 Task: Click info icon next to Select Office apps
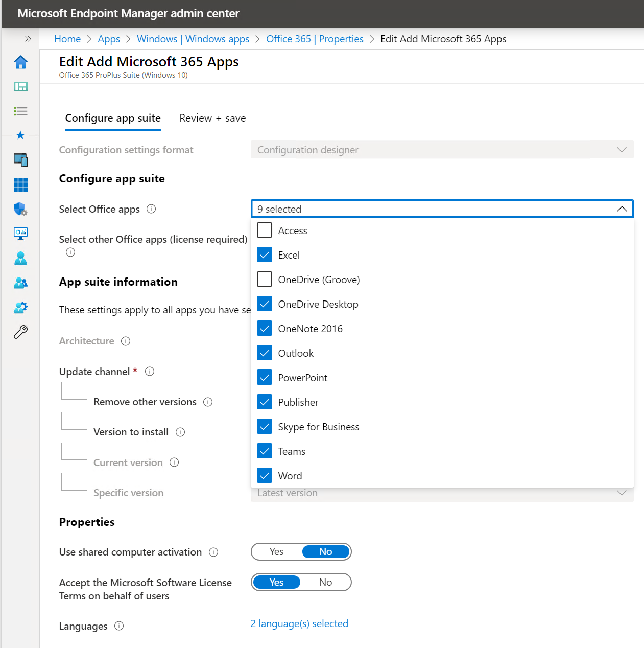[x=151, y=209]
